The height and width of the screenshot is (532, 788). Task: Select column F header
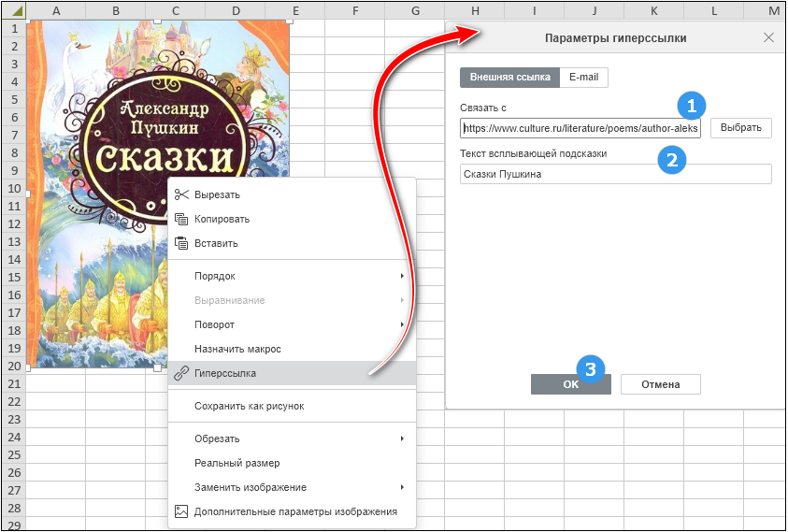355,10
